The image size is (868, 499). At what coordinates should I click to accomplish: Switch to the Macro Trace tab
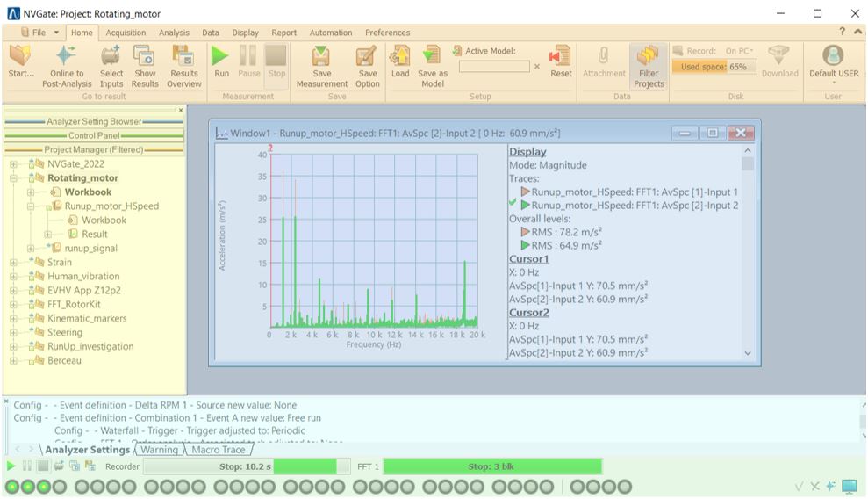pos(219,450)
